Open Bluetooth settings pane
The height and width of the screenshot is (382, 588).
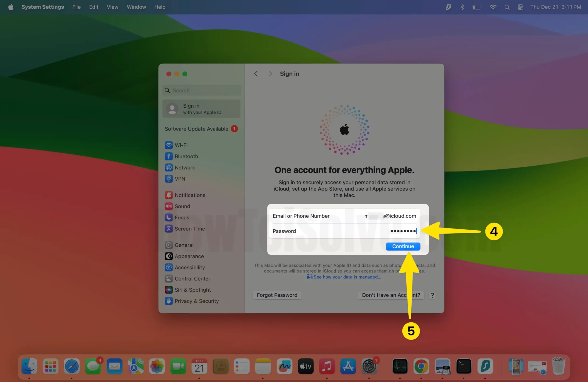coord(186,156)
